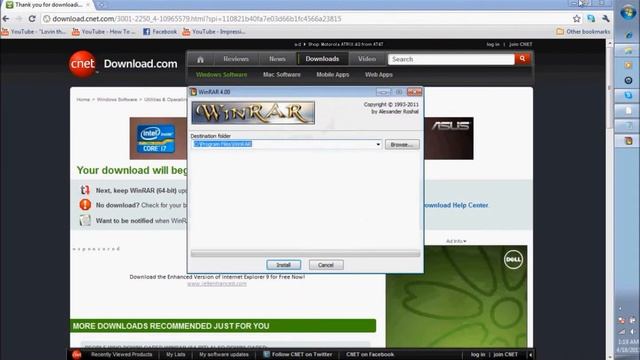The image size is (640, 360).
Task: Click the address bar URL
Action: pos(197,19)
